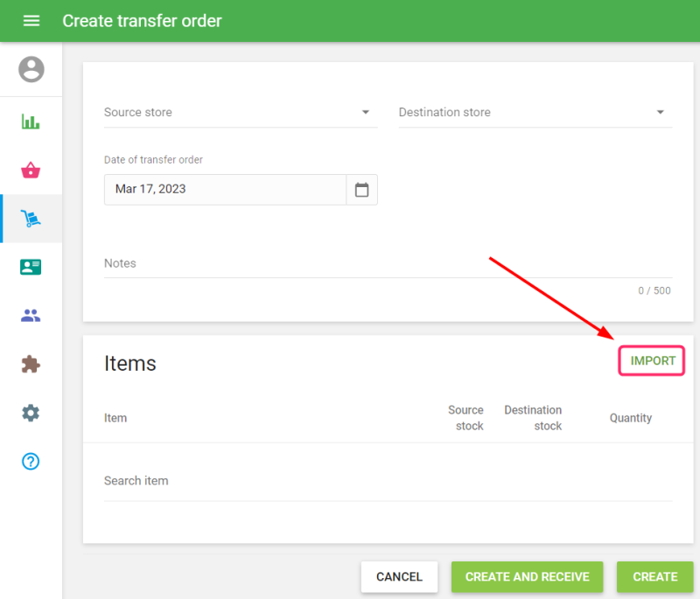The width and height of the screenshot is (700, 599).
Task: Expand the Destination store dropdown
Action: pos(535,113)
